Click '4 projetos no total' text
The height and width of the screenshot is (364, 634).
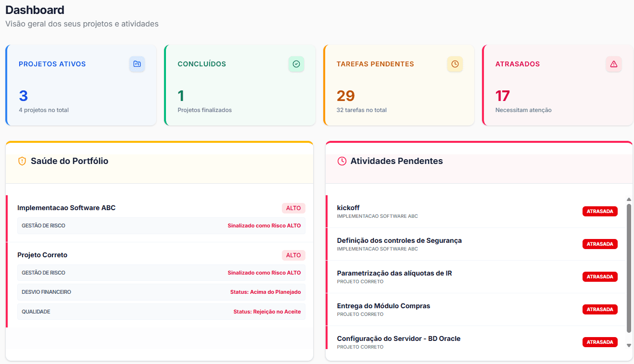coord(44,110)
